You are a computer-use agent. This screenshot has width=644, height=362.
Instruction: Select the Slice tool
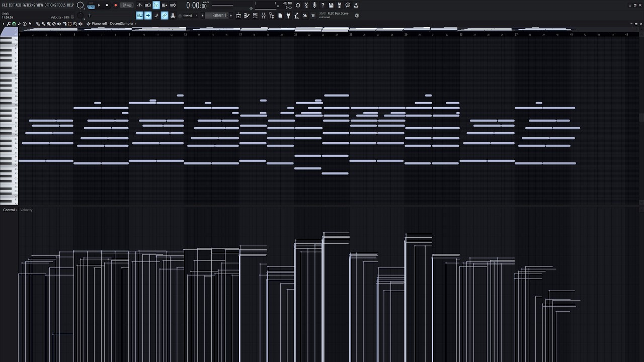64,24
